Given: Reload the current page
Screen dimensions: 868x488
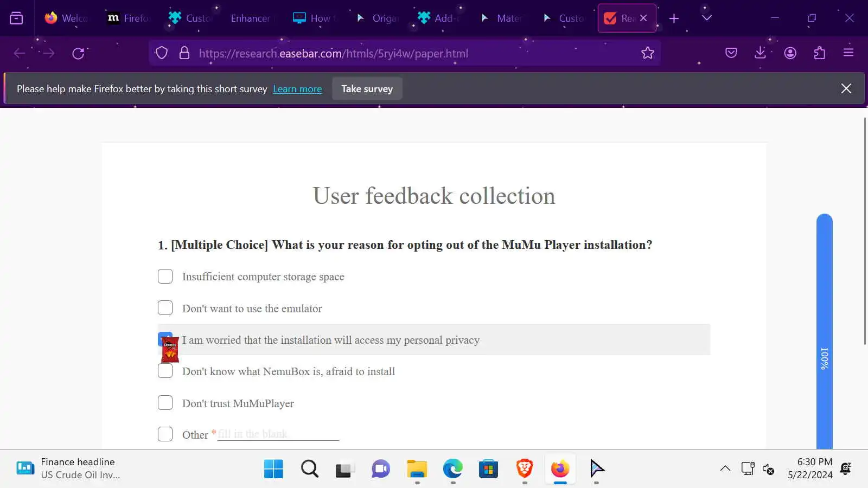Looking at the screenshot, I should [79, 53].
